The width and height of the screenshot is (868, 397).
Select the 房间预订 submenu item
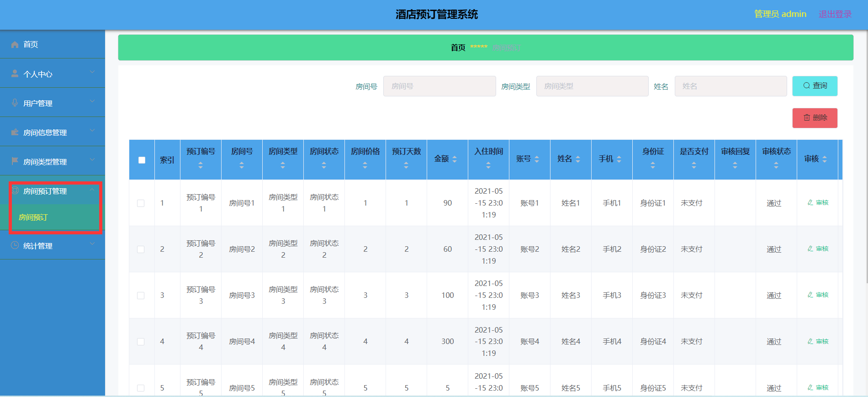[53, 217]
